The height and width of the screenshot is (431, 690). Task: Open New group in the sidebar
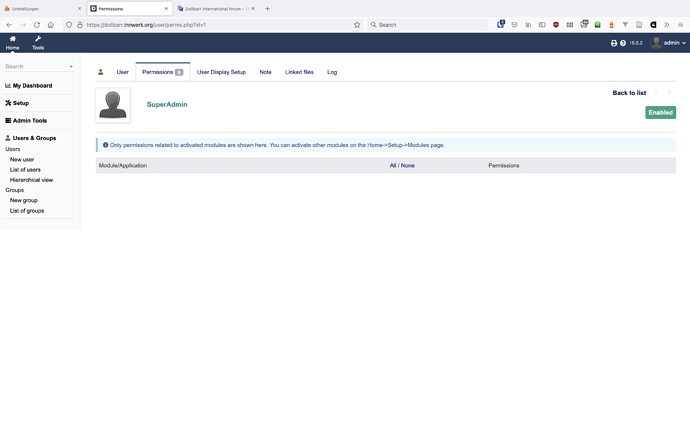pos(25,200)
